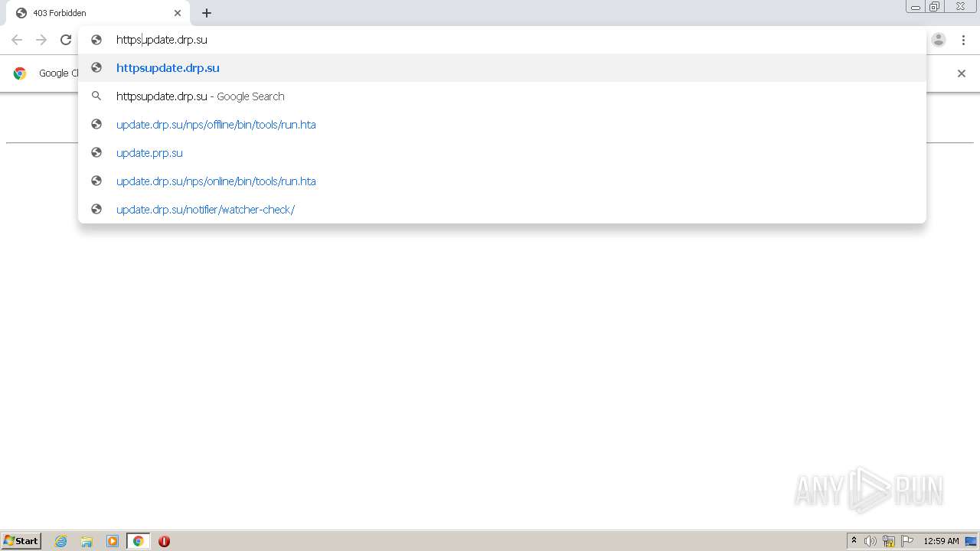Image resolution: width=980 pixels, height=551 pixels.
Task: Restore down the Chrome window
Action: (935, 6)
